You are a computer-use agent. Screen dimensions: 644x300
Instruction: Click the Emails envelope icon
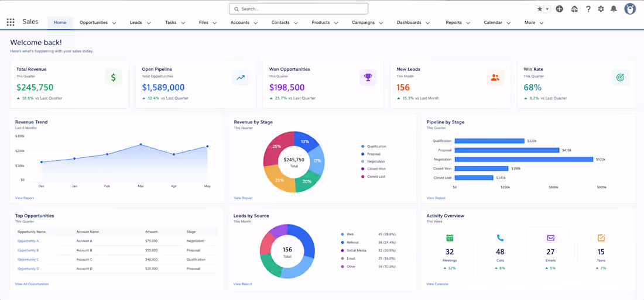point(550,237)
